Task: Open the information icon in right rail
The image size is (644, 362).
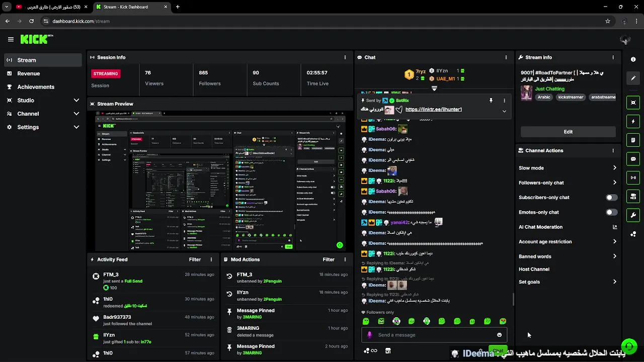Action: [x=633, y=59]
